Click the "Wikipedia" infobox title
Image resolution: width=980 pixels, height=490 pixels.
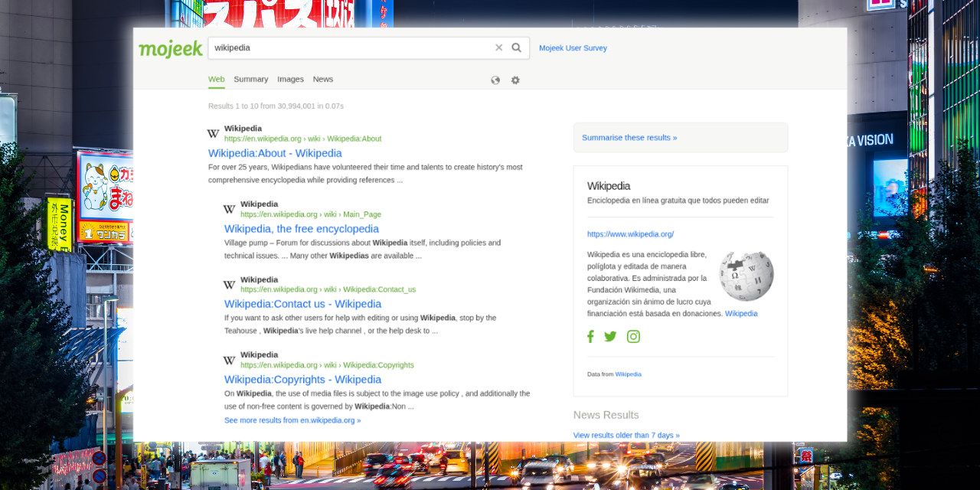(609, 186)
